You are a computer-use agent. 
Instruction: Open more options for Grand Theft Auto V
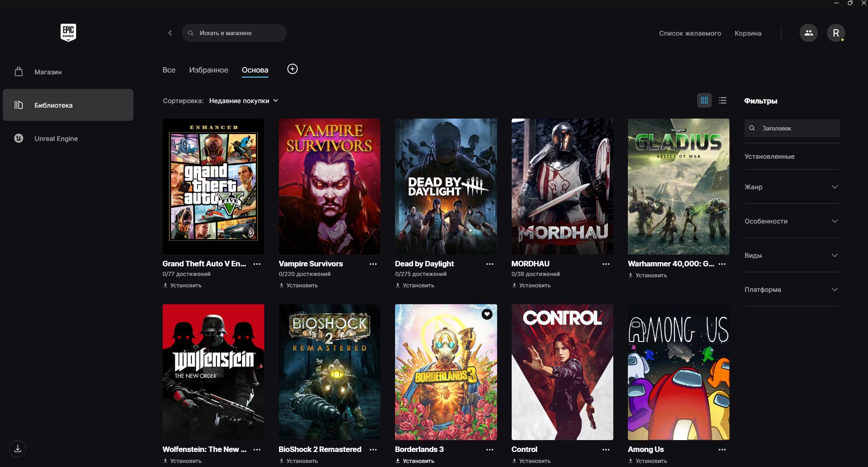tap(257, 264)
